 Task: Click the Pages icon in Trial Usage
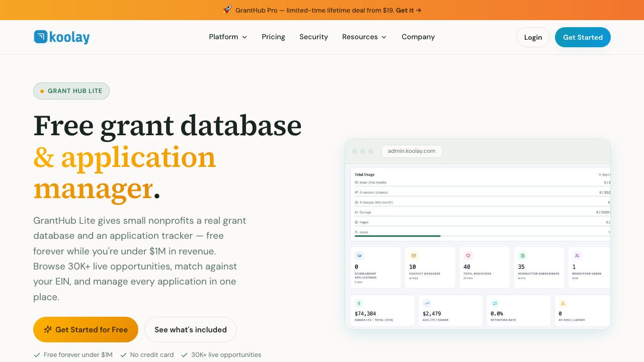pyautogui.click(x=356, y=222)
